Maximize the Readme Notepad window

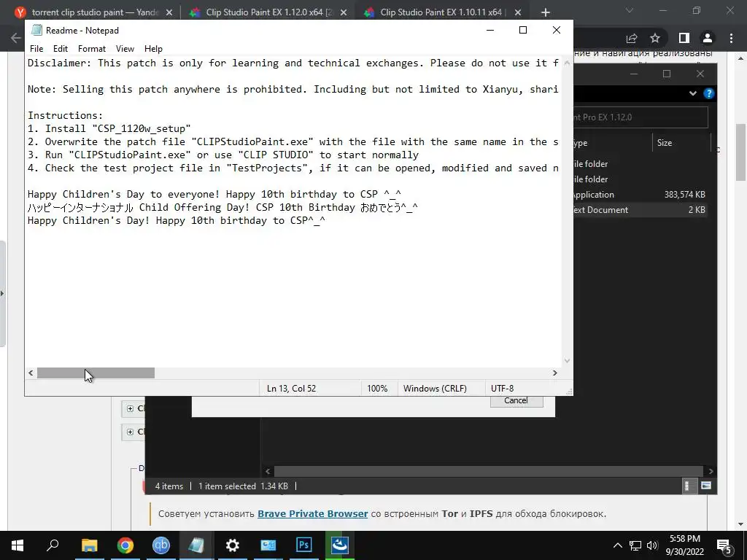522,30
